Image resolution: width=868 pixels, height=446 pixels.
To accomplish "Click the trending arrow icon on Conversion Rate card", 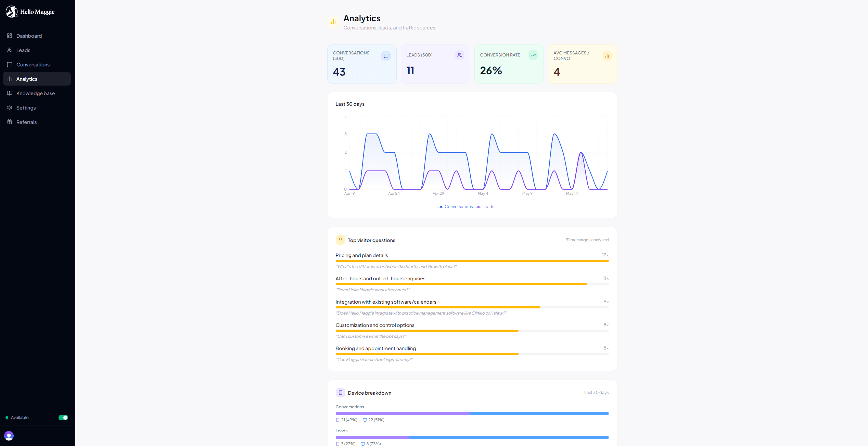I will coord(533,55).
